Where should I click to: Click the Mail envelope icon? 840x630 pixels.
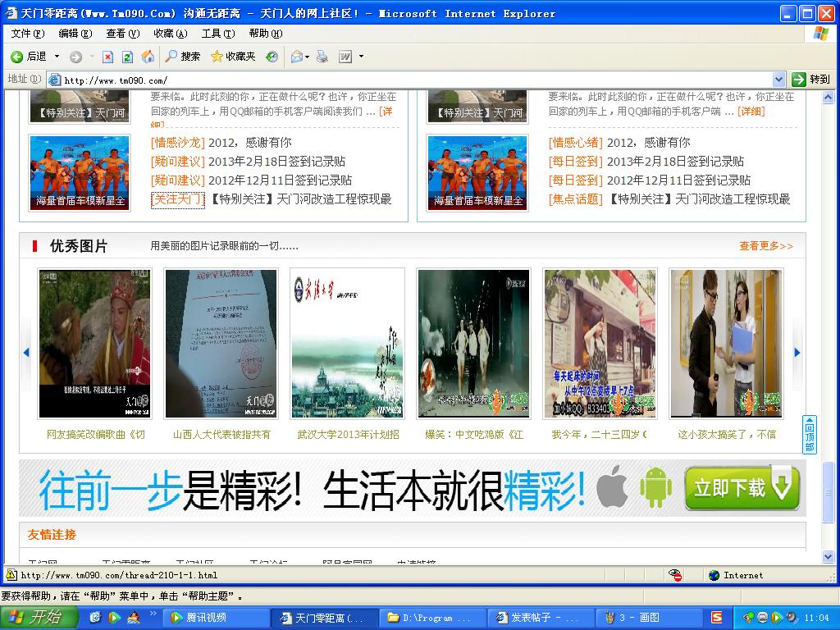coord(296,57)
